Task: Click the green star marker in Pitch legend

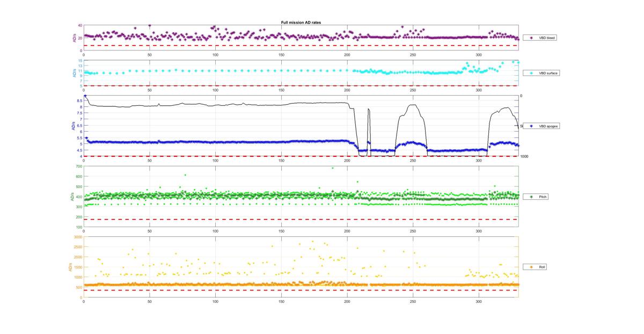Action: tap(531, 197)
